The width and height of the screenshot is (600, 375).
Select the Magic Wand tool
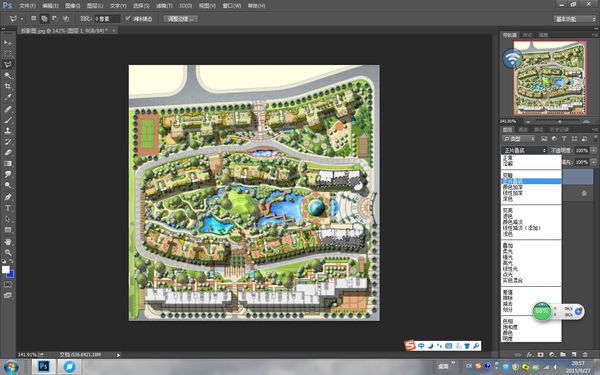pos(8,76)
